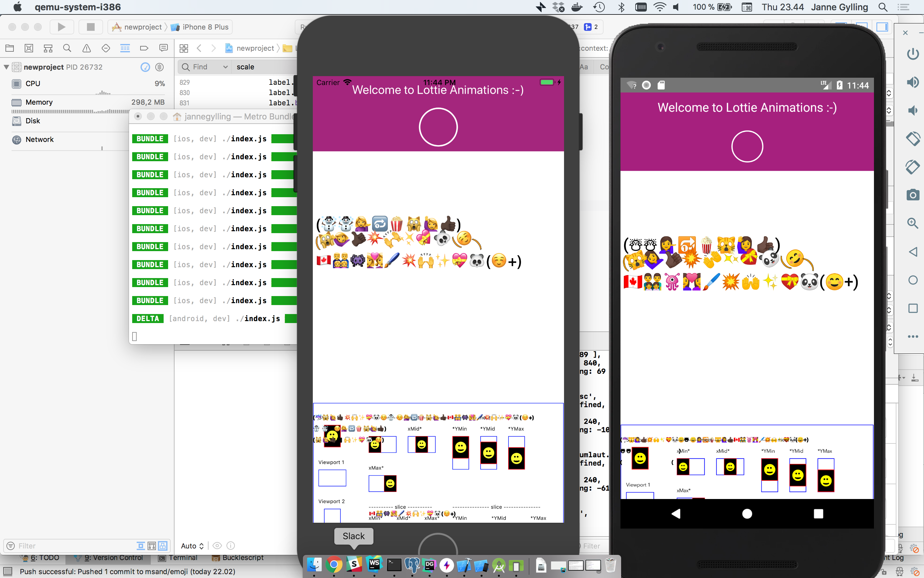Screen dimensions: 924x578
Task: Run the newproject build in Xcode
Action: pyautogui.click(x=62, y=27)
